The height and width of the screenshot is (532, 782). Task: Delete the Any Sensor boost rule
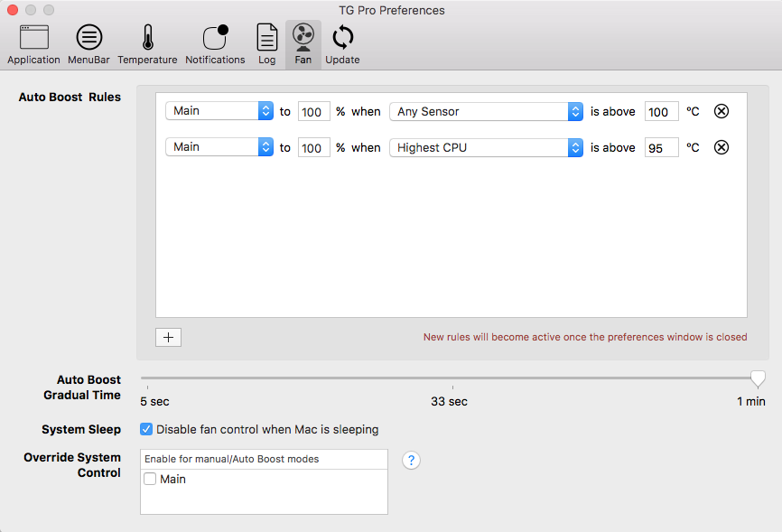tap(721, 111)
